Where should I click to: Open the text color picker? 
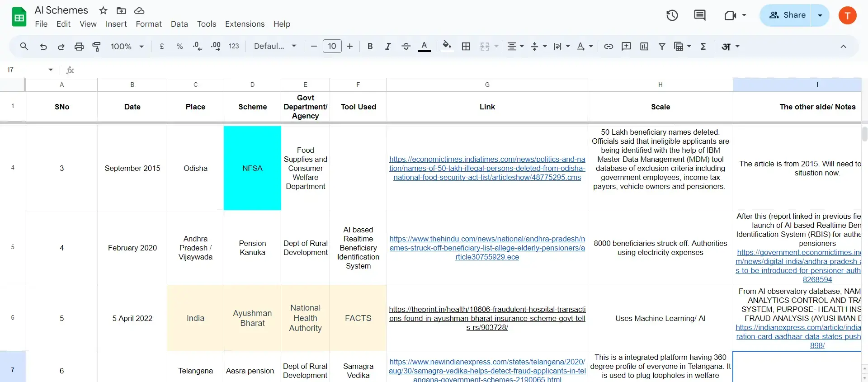point(424,46)
